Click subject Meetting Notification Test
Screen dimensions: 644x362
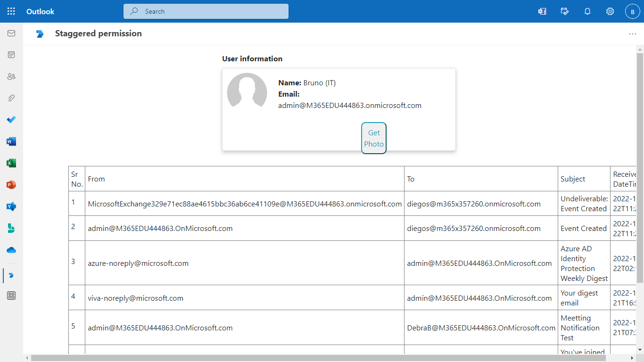pyautogui.click(x=580, y=328)
